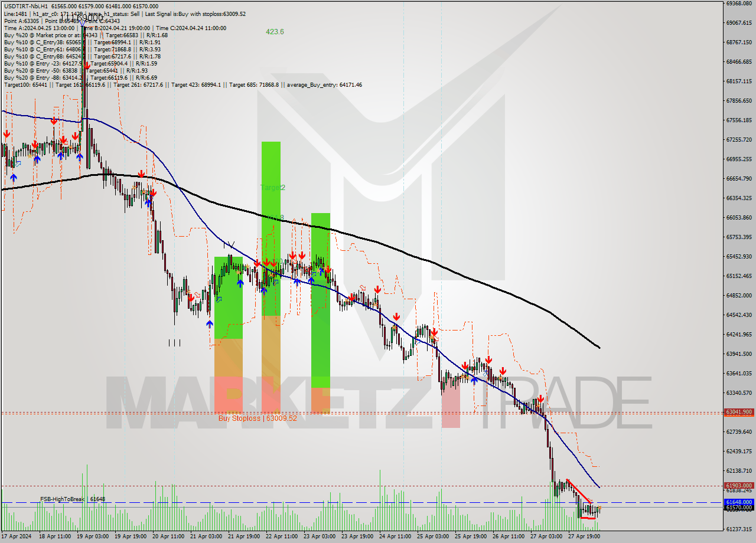The width and height of the screenshot is (756, 543).
Task: Select the current price tag 61570.000
Action: (x=739, y=508)
